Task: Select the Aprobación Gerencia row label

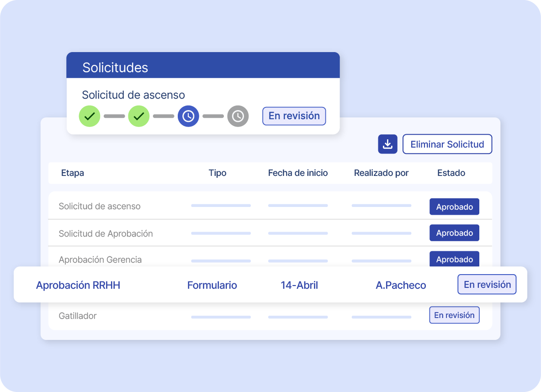Action: click(100, 260)
